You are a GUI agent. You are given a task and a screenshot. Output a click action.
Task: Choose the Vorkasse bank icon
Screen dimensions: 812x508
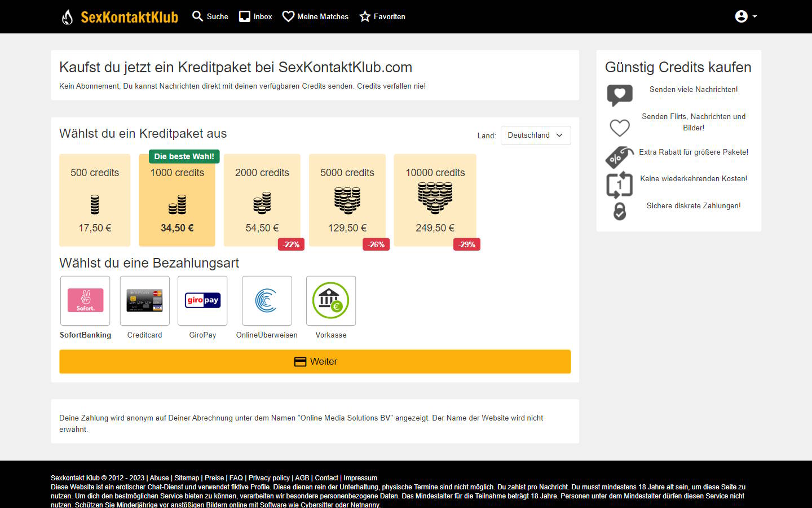tap(331, 300)
